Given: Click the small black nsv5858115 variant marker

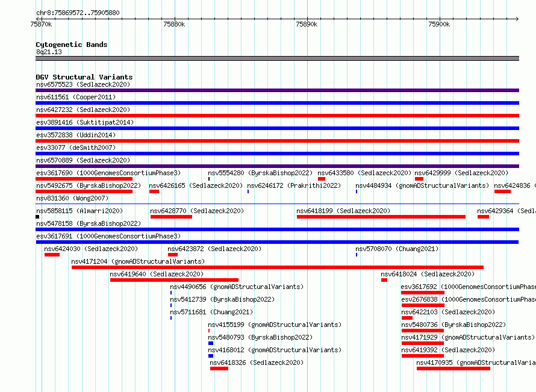Looking at the screenshot, I should pyautogui.click(x=37, y=217).
